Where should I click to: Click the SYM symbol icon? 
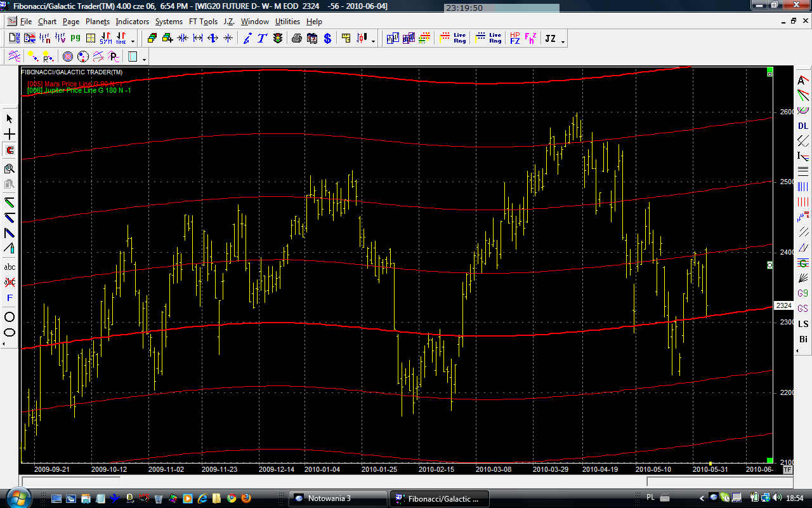(x=105, y=38)
